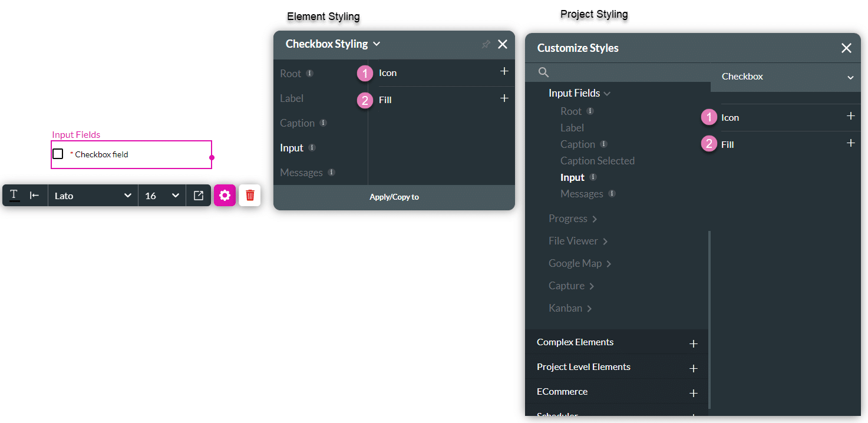Open the font size 16 dropdown
The height and width of the screenshot is (423, 868).
pyautogui.click(x=161, y=195)
